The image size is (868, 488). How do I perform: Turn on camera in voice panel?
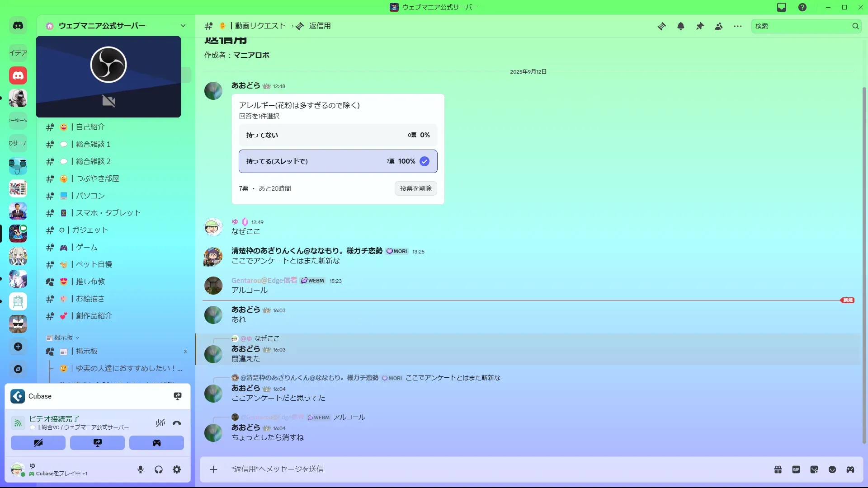pyautogui.click(x=38, y=443)
